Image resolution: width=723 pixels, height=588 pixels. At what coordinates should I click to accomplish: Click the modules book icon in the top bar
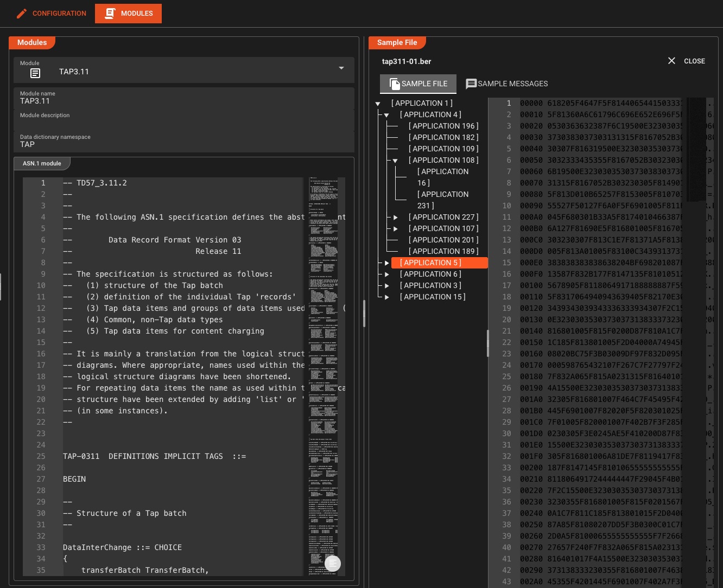[110, 13]
